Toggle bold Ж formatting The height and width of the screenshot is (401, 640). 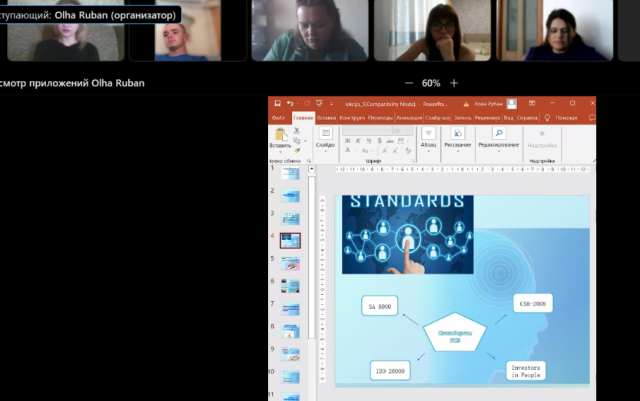click(x=347, y=141)
